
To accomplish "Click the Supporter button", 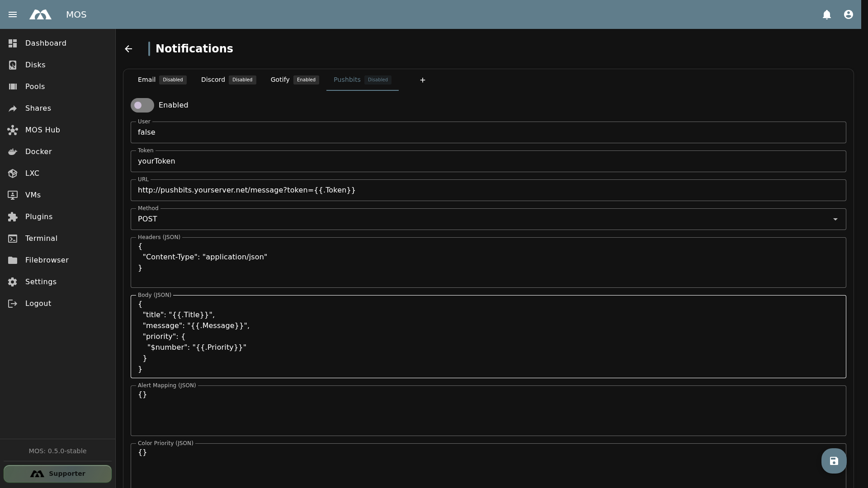I will [57, 474].
